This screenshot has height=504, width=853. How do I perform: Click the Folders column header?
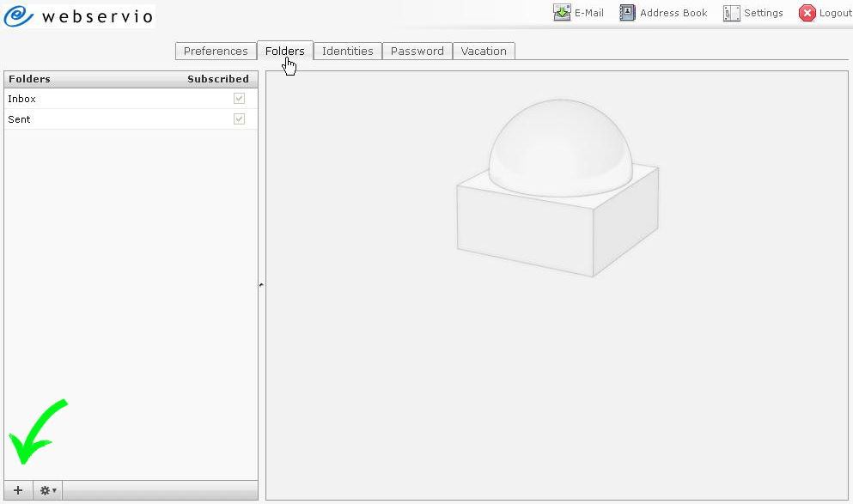[x=29, y=79]
